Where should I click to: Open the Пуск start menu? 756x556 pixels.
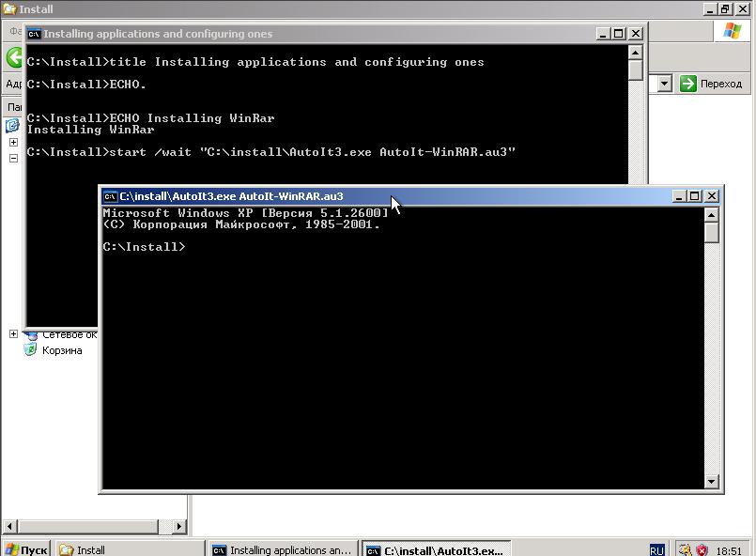26,549
